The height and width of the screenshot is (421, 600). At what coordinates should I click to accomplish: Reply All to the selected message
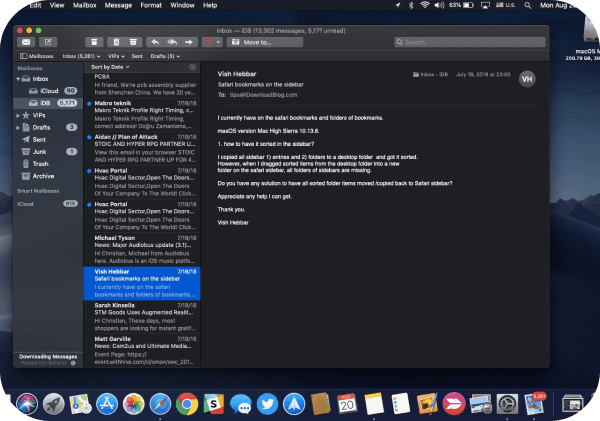(172, 42)
